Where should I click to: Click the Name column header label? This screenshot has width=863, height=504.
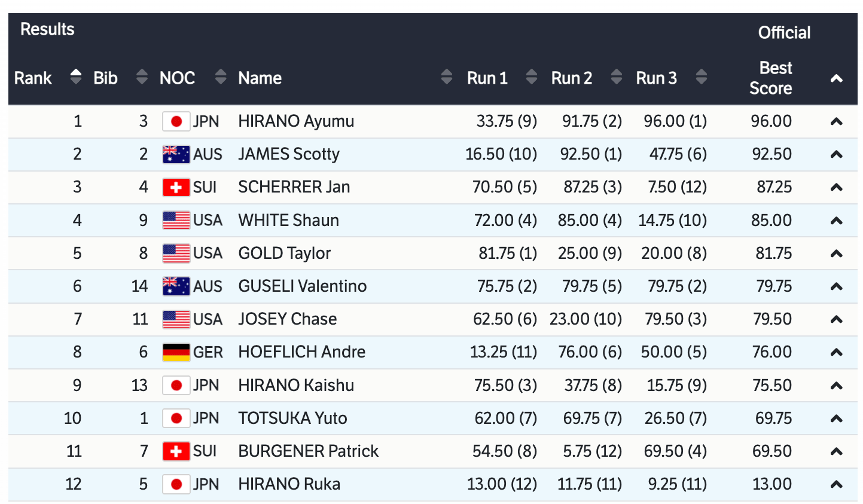pos(260,78)
